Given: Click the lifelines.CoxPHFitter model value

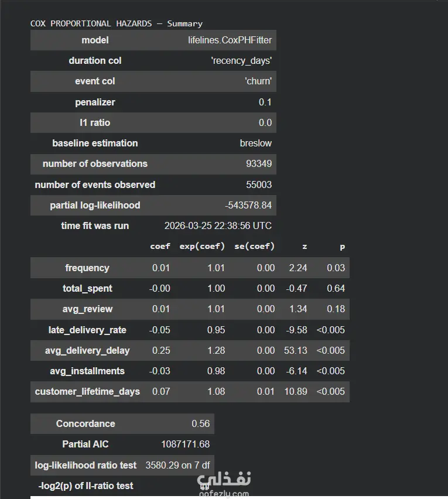Looking at the screenshot, I should [230, 40].
